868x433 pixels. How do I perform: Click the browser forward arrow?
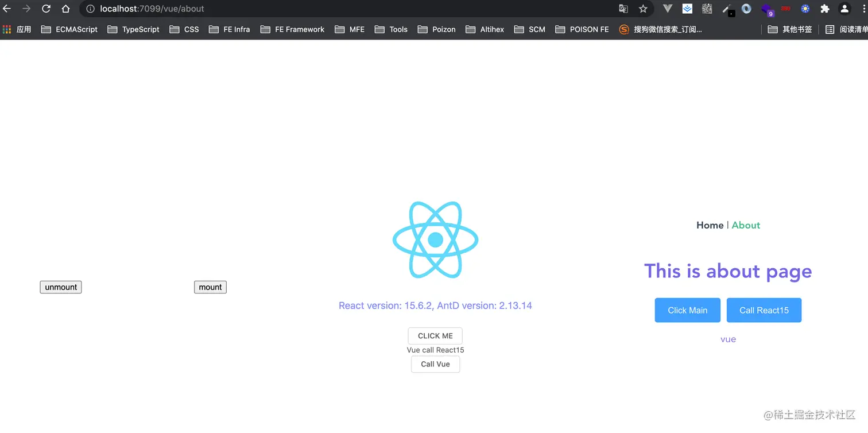26,9
